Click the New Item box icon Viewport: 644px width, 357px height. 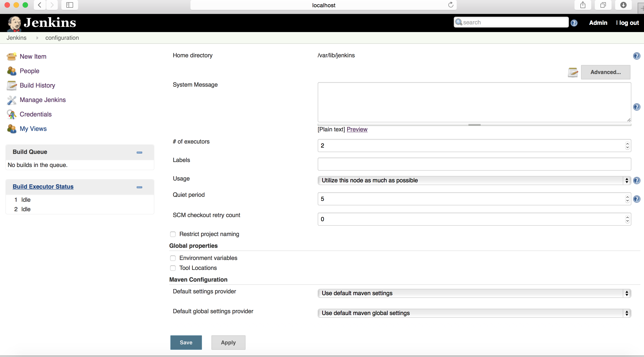[12, 56]
